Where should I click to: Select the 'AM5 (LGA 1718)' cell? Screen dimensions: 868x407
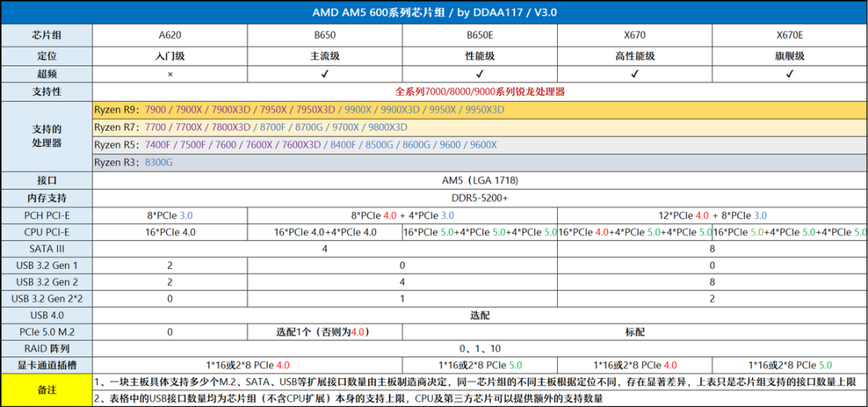pyautogui.click(x=480, y=181)
